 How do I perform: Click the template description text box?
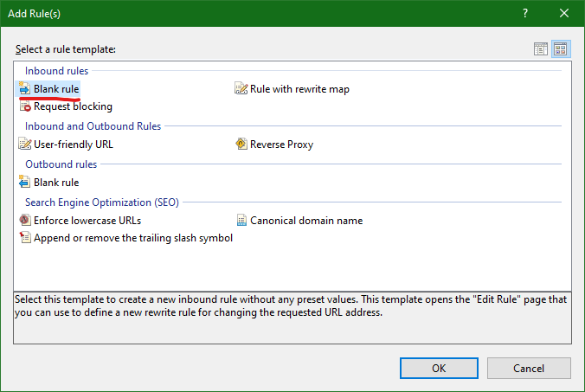click(292, 318)
